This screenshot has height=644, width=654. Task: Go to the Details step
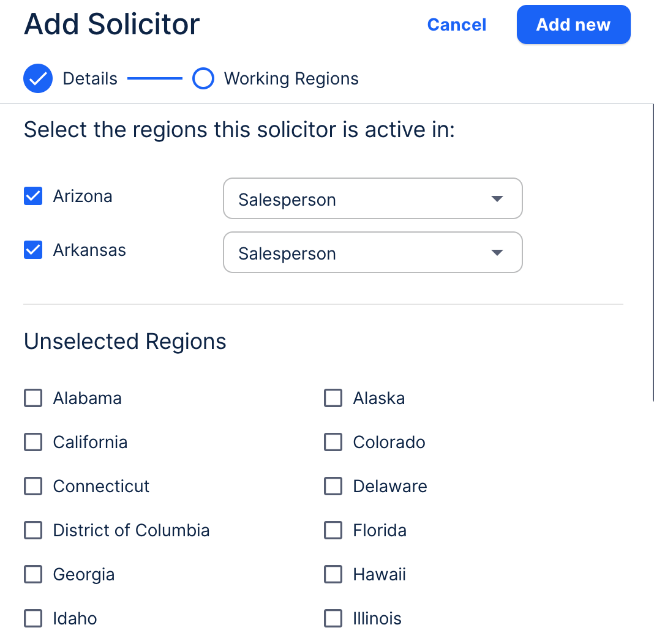(x=90, y=78)
